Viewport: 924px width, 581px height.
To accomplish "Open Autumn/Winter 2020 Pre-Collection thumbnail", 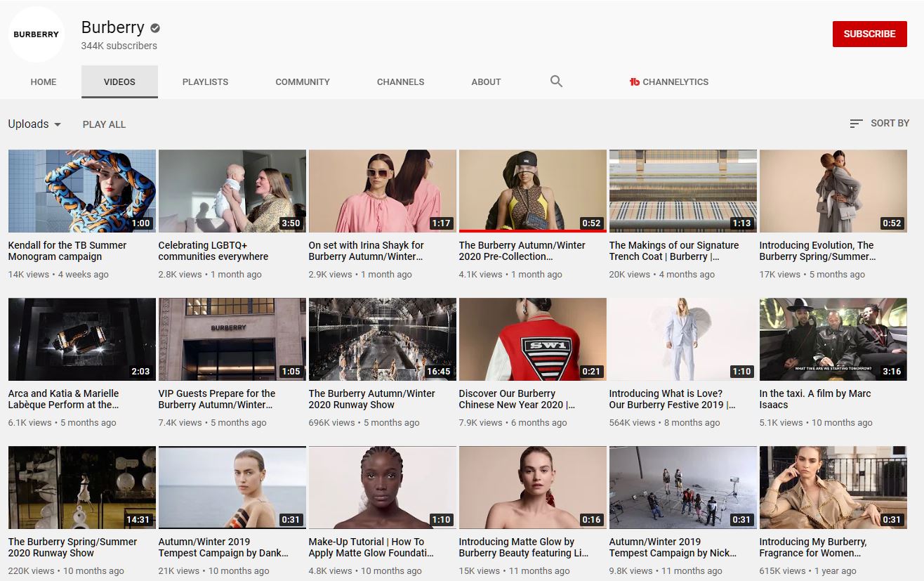I will (x=533, y=191).
